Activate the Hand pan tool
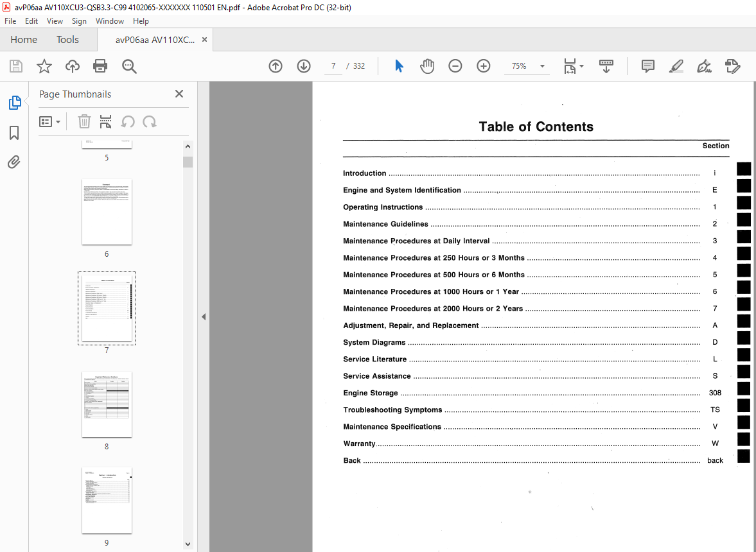The height and width of the screenshot is (552, 756). click(x=427, y=66)
